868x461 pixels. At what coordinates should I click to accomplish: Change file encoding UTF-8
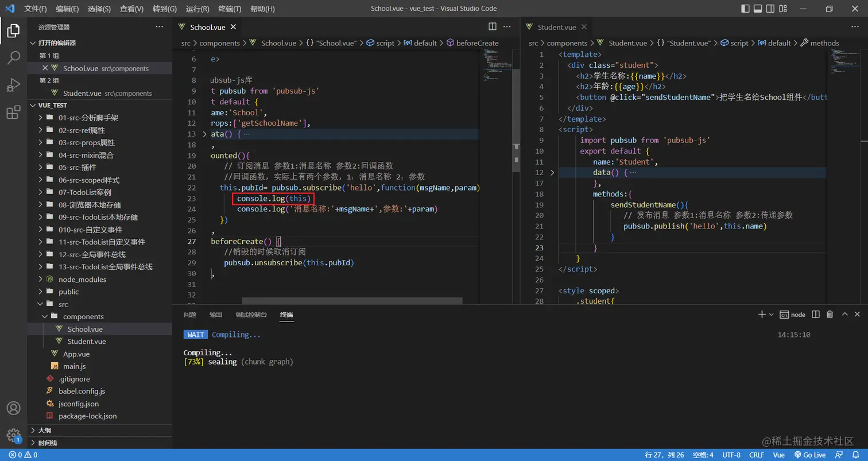[x=731, y=455]
